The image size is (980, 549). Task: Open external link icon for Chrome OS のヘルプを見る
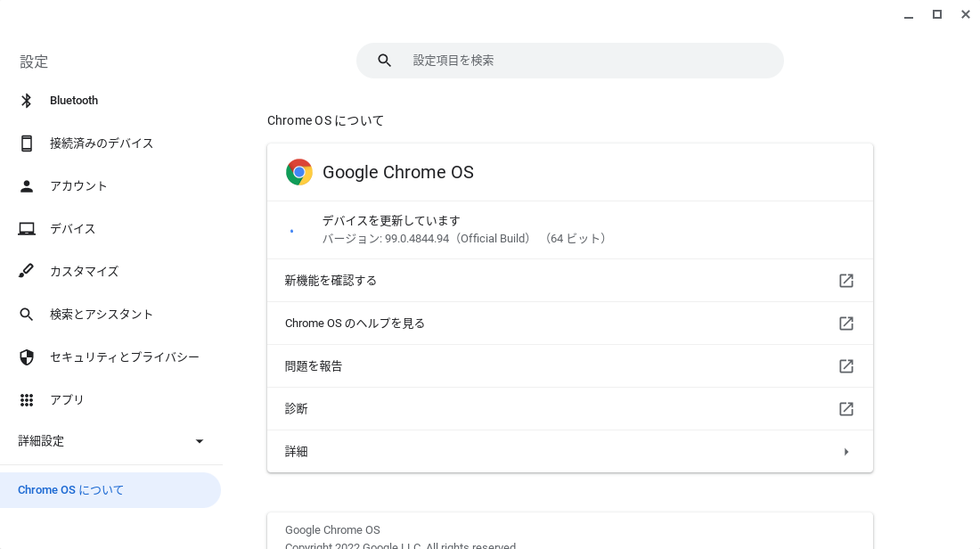point(845,324)
